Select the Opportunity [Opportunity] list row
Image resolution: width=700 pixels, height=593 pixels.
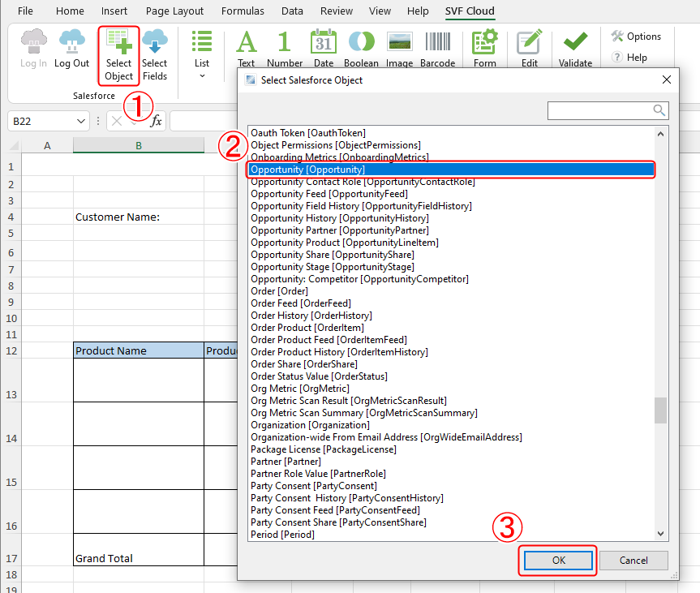451,170
